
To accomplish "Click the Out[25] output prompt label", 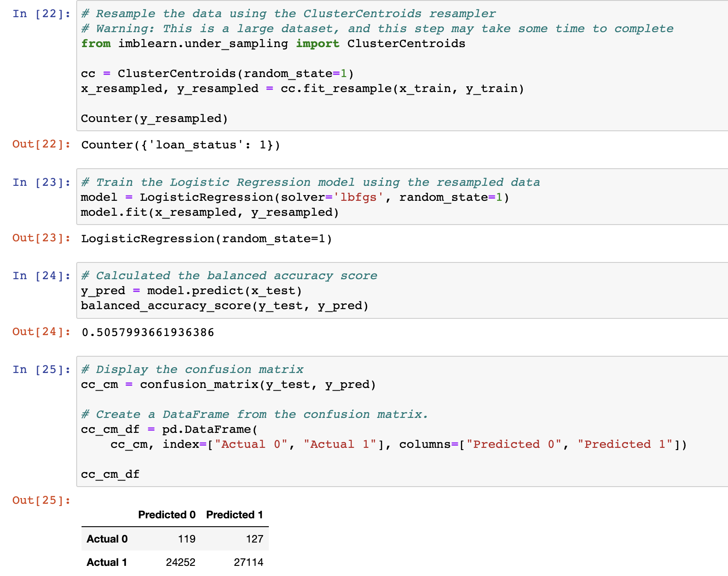I will 41,500.
